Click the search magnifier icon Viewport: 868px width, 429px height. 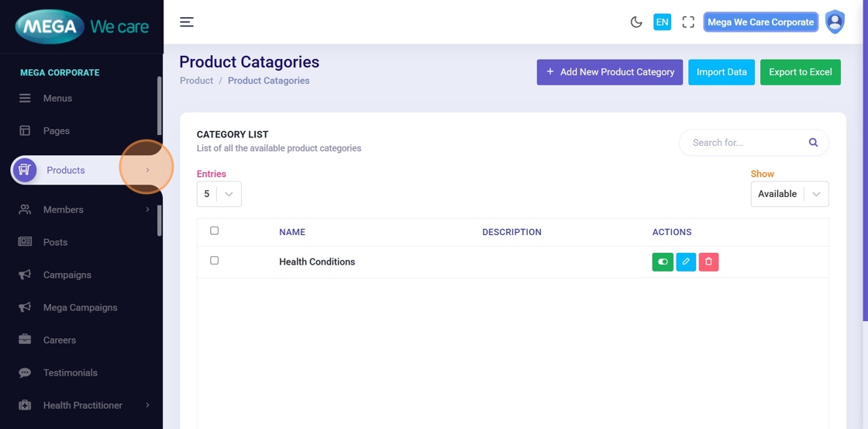point(813,143)
